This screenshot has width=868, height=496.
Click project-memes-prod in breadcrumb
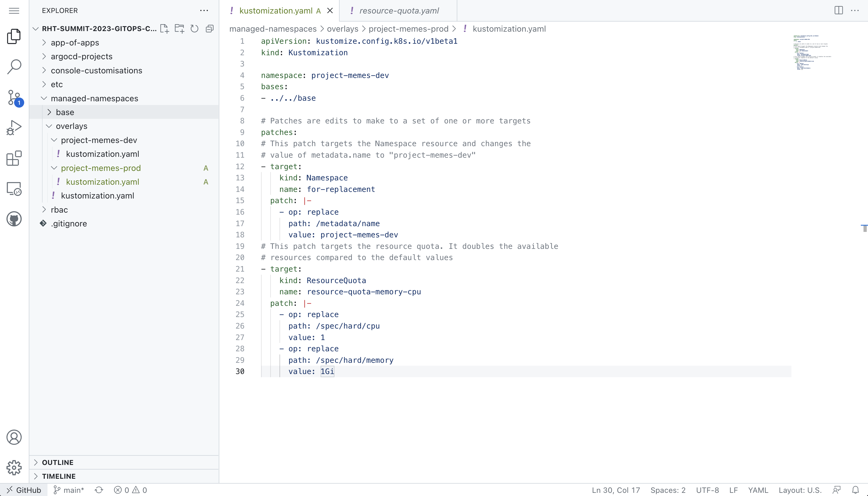408,29
